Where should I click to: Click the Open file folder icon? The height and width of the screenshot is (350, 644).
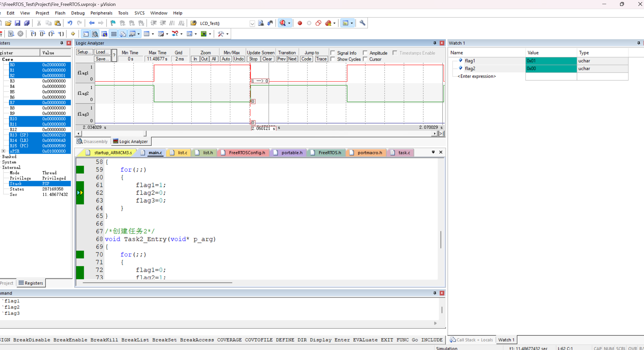[x=8, y=23]
